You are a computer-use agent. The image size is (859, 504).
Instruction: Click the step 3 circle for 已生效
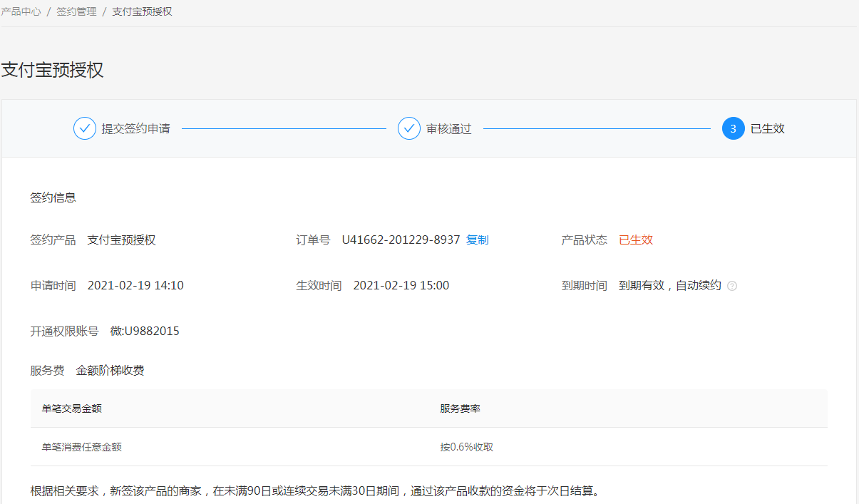pyautogui.click(x=734, y=128)
